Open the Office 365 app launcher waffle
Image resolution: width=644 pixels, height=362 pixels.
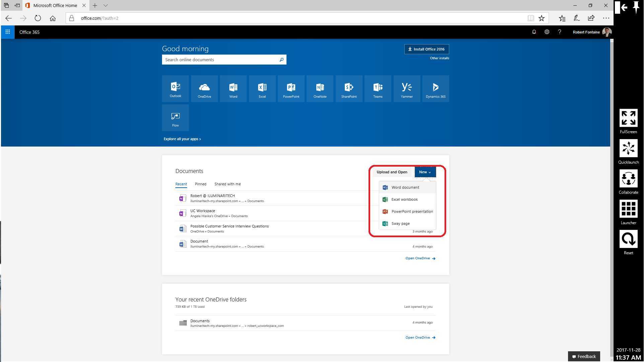8,32
